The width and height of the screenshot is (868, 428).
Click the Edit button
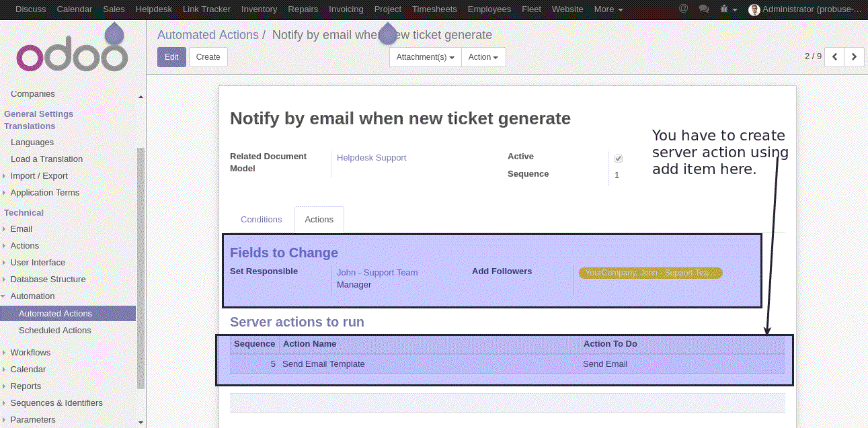171,57
